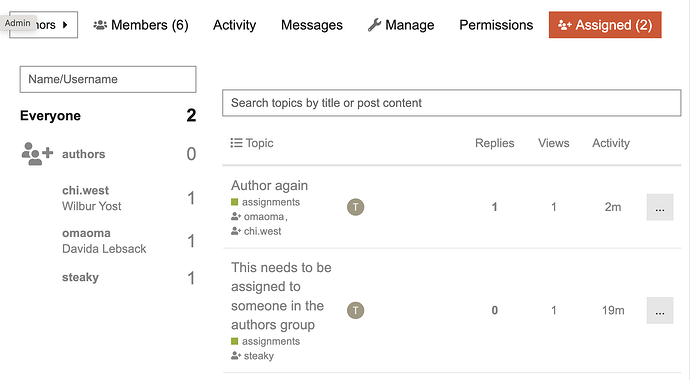Click assigned user steaky under second topic

click(259, 355)
